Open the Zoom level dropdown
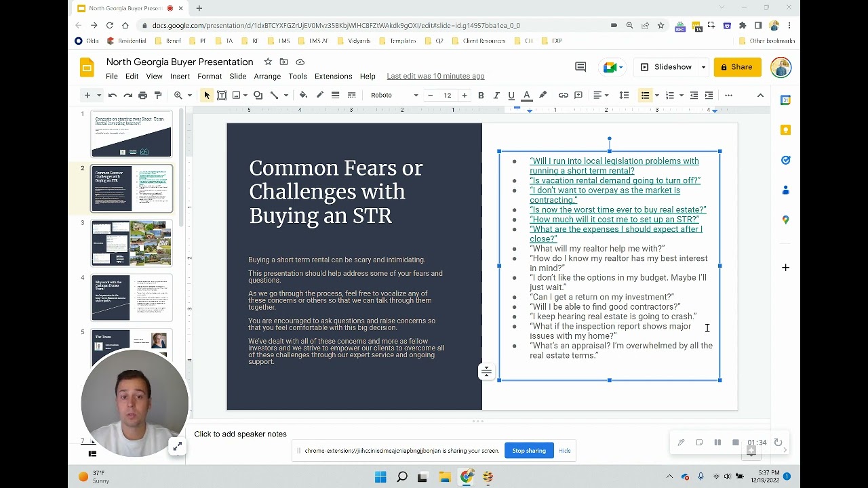 coord(182,96)
